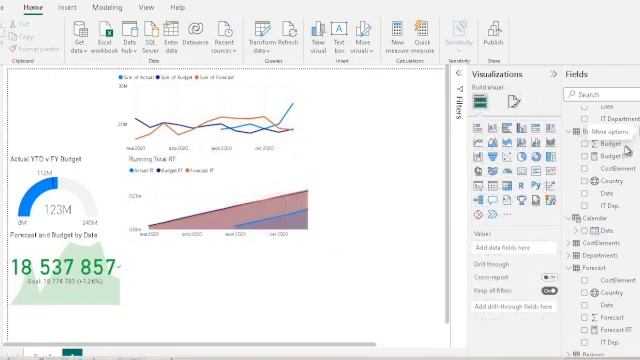Check Forecast CostElement field
The width and height of the screenshot is (640, 360).
[584, 280]
